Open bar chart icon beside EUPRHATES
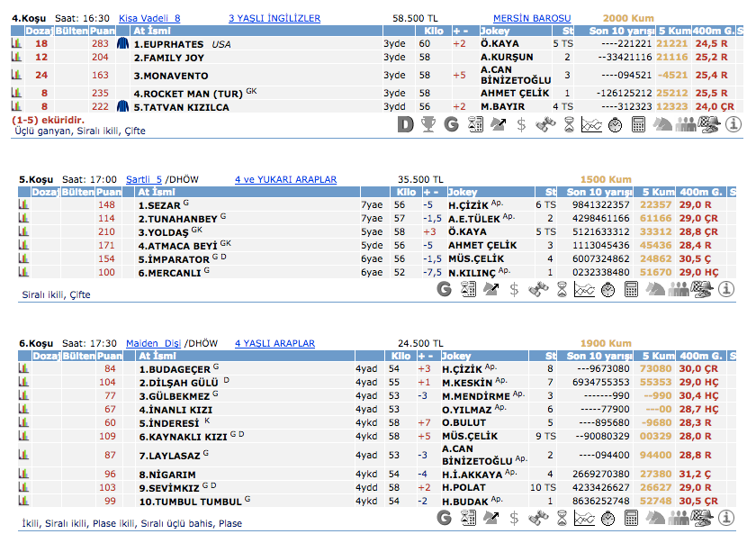Viewport: 756px width, 543px height. [x=16, y=43]
